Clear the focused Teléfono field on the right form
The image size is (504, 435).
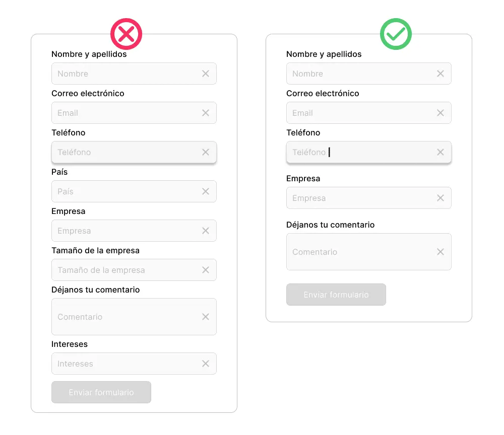click(440, 152)
